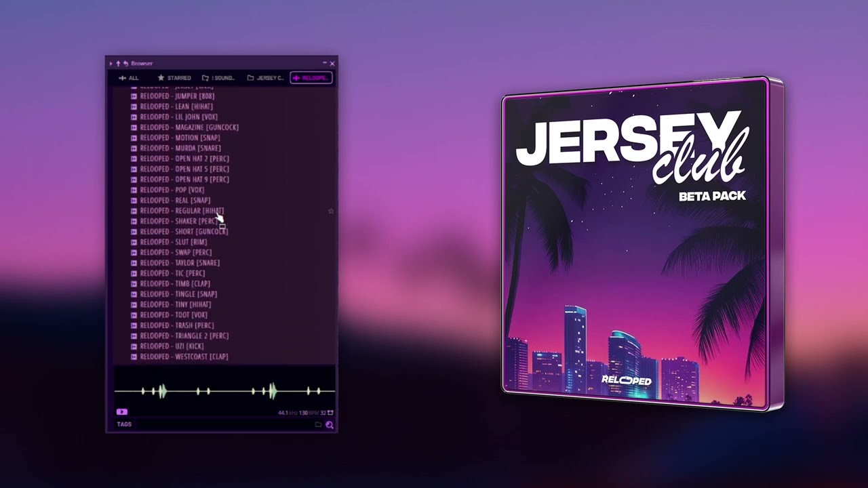The image size is (868, 488).
Task: Select RELOOPED - MAGAZINE [GUNCOCK] text
Action: [189, 127]
